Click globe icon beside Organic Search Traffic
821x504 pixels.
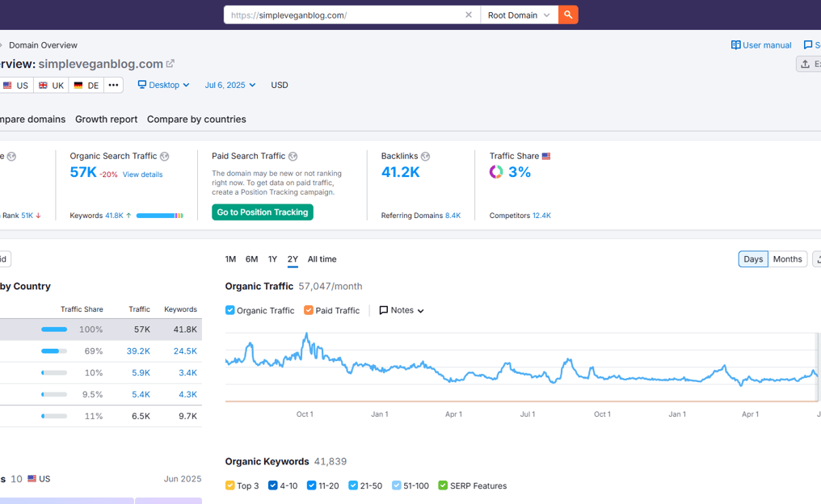[164, 156]
